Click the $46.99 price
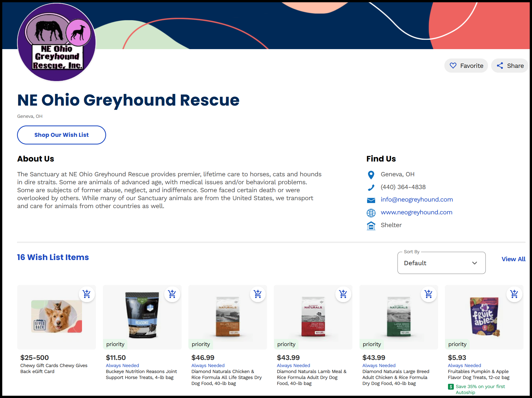 point(203,358)
